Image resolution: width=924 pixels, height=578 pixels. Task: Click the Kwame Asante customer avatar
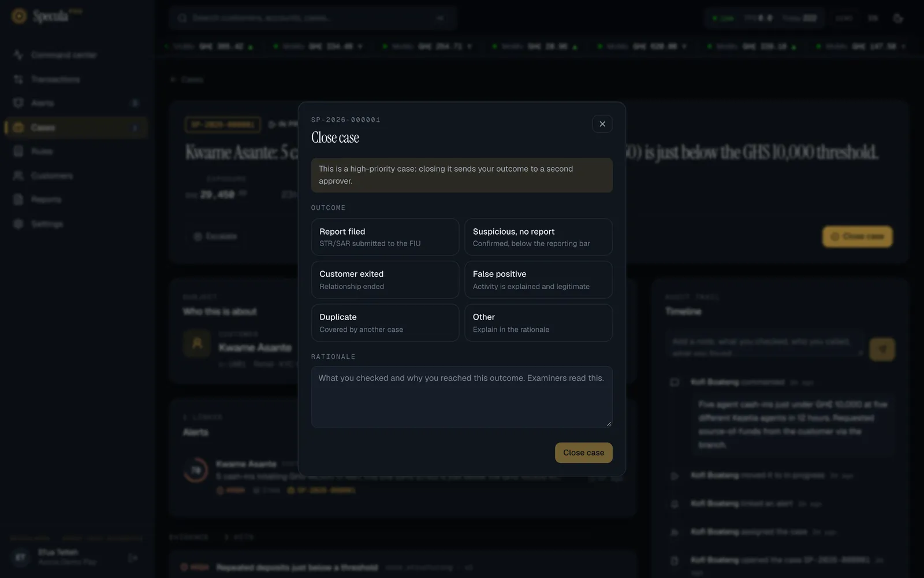[197, 344]
